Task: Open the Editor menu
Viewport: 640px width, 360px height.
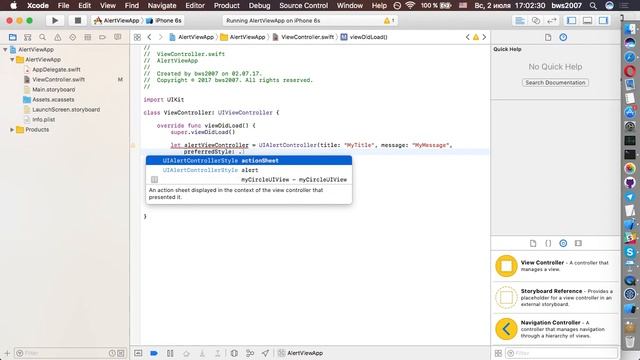Action: click(x=195, y=6)
